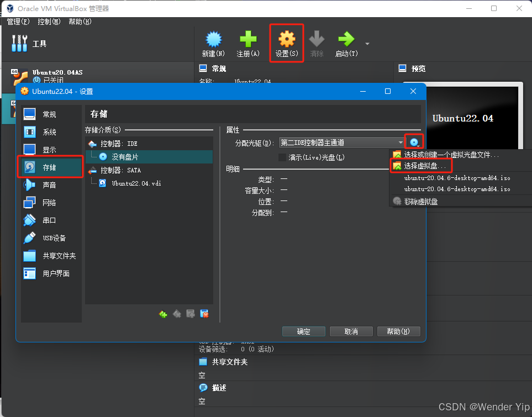Open the 用户界面 settings category
The height and width of the screenshot is (417, 532).
tap(51, 273)
